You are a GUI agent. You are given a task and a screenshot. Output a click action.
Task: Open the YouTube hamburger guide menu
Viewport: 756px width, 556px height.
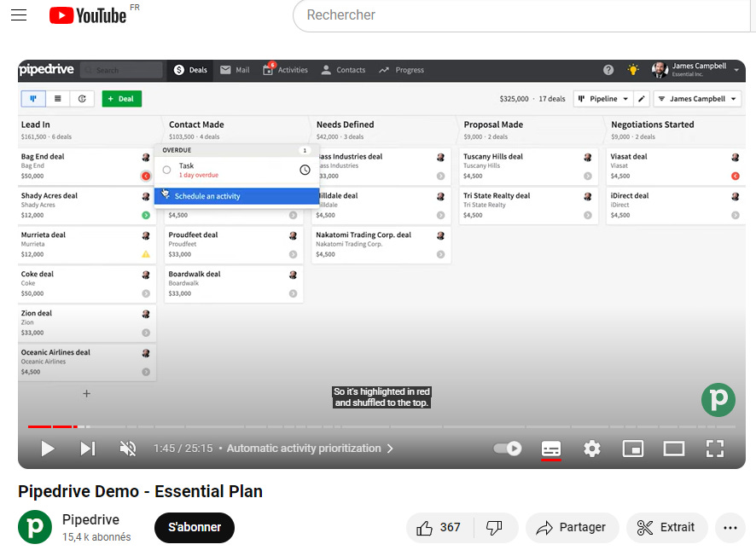click(x=19, y=15)
